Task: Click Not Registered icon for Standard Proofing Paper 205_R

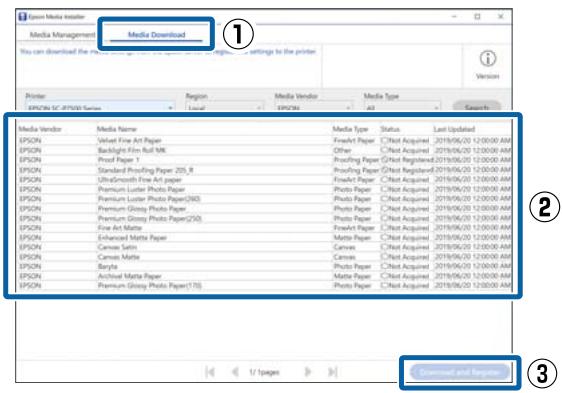Action: [384, 170]
